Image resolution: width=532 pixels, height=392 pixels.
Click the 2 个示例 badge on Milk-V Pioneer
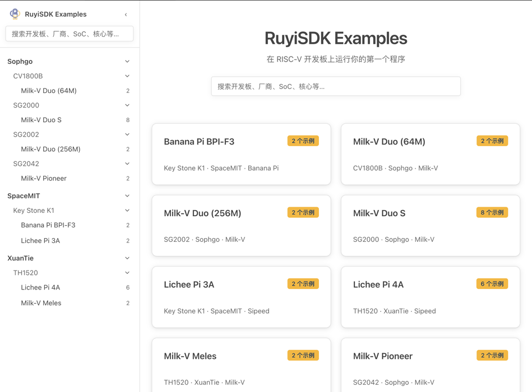pyautogui.click(x=492, y=356)
